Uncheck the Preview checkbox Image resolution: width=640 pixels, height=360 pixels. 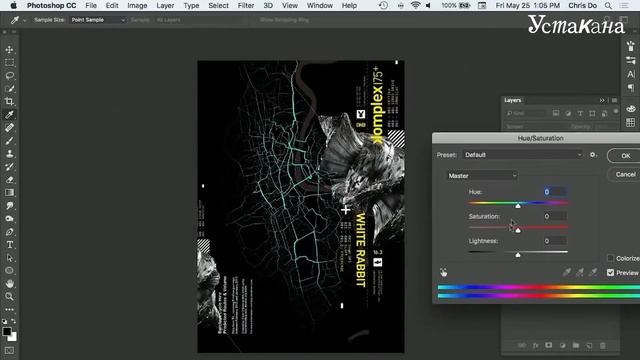(610, 272)
